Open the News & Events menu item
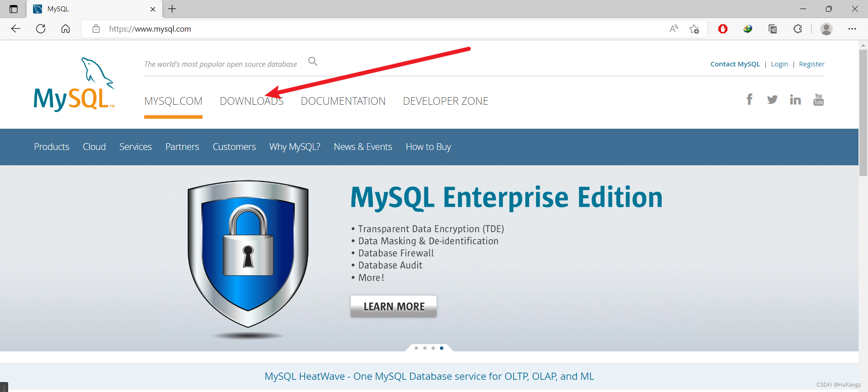 pos(363,147)
